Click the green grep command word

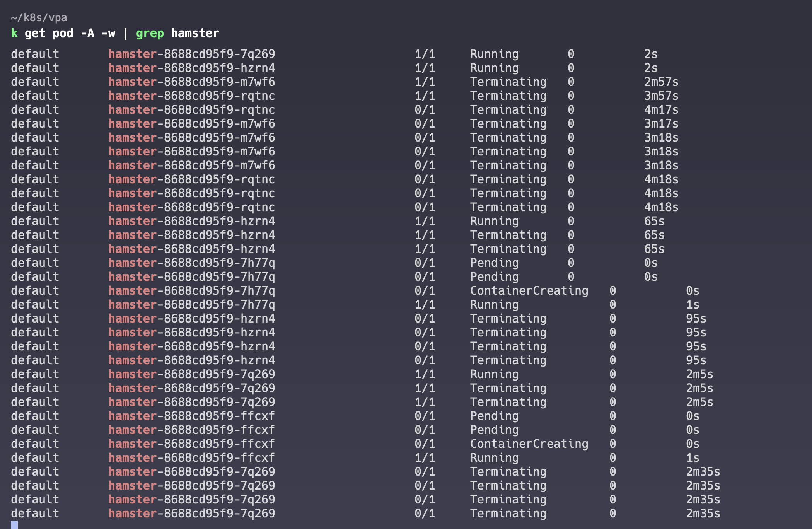[x=150, y=33]
